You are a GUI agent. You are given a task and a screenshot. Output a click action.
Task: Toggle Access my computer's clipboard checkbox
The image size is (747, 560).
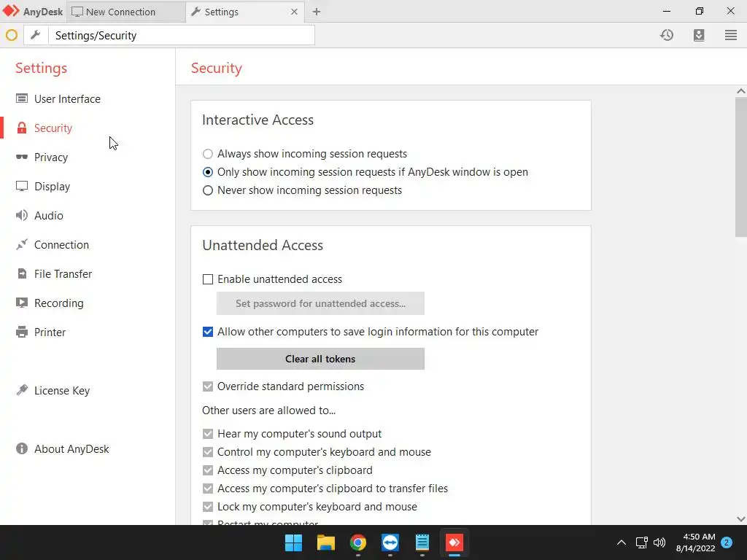[208, 470]
